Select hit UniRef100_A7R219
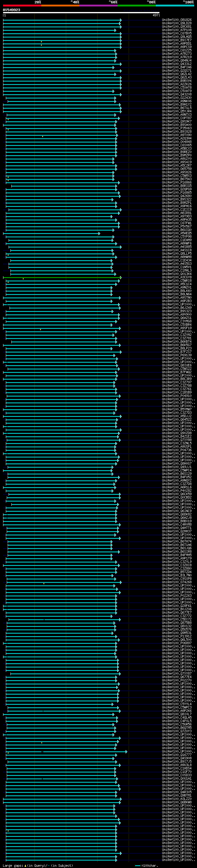Screen dimensions: 197x868 coord(177,57)
